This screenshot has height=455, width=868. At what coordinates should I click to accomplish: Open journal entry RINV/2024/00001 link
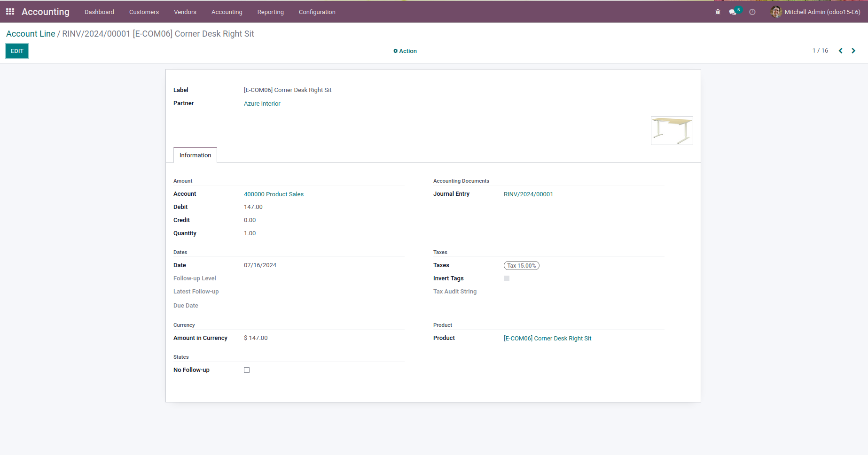[528, 194]
